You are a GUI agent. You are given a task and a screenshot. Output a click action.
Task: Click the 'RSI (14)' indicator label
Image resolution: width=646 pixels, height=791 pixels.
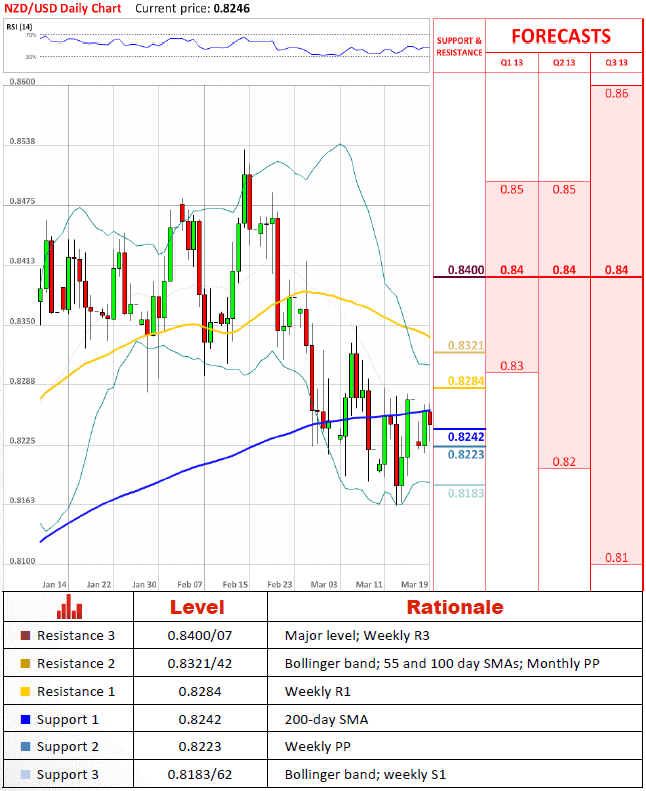click(x=19, y=26)
